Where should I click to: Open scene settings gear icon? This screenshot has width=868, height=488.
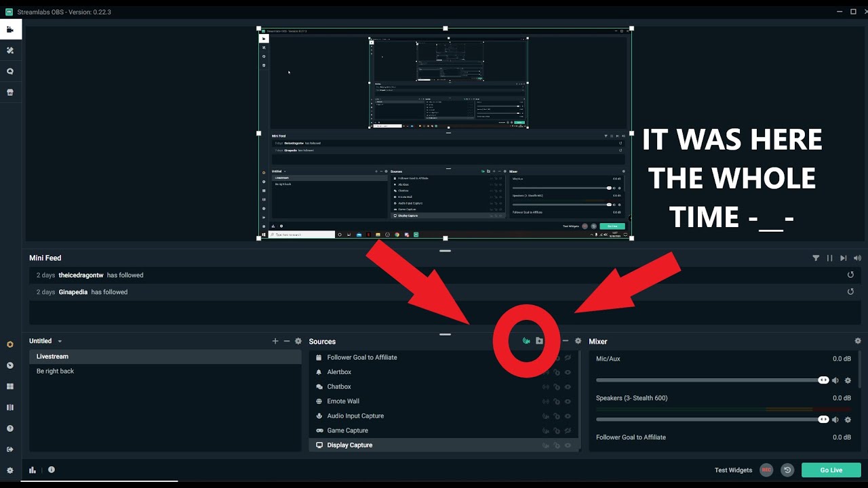point(298,342)
